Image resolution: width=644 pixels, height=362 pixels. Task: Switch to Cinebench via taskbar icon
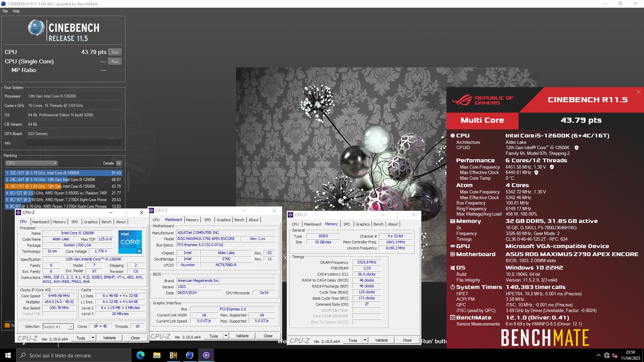(x=190, y=355)
